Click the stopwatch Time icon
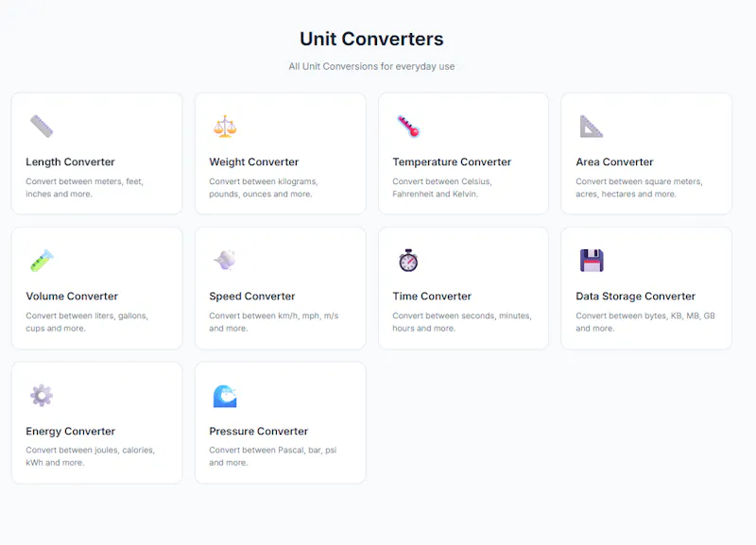This screenshot has height=545, width=756. [x=408, y=261]
